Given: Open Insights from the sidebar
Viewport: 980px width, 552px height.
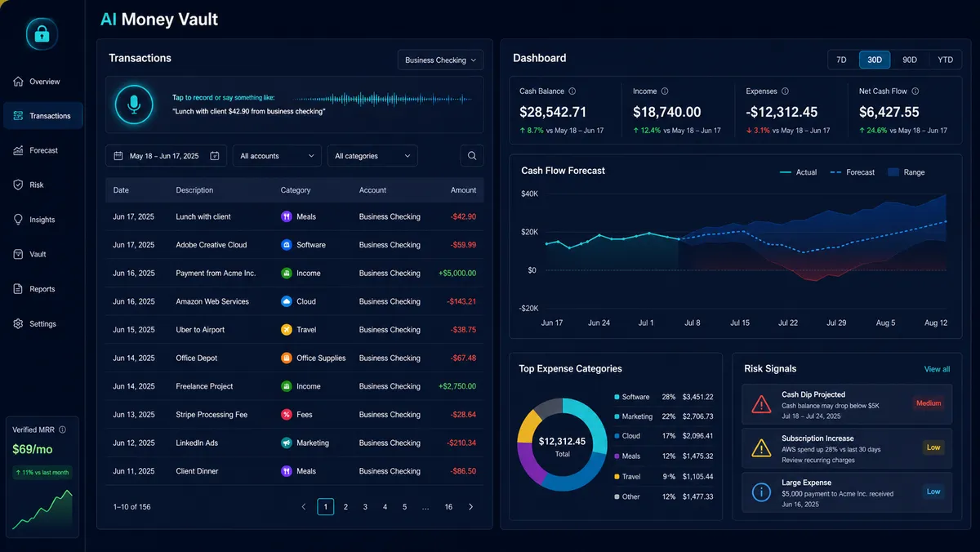Looking at the screenshot, I should coord(42,220).
